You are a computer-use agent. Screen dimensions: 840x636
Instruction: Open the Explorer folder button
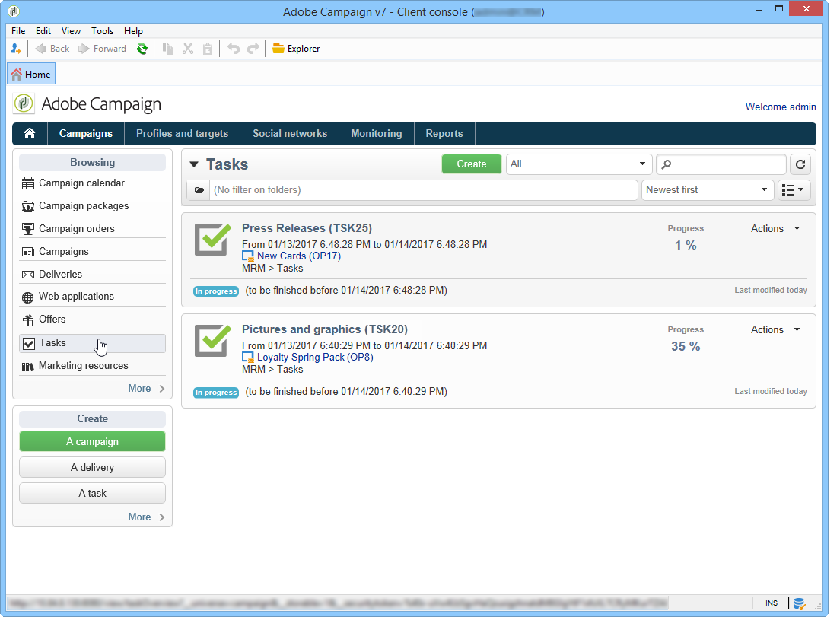coord(296,49)
